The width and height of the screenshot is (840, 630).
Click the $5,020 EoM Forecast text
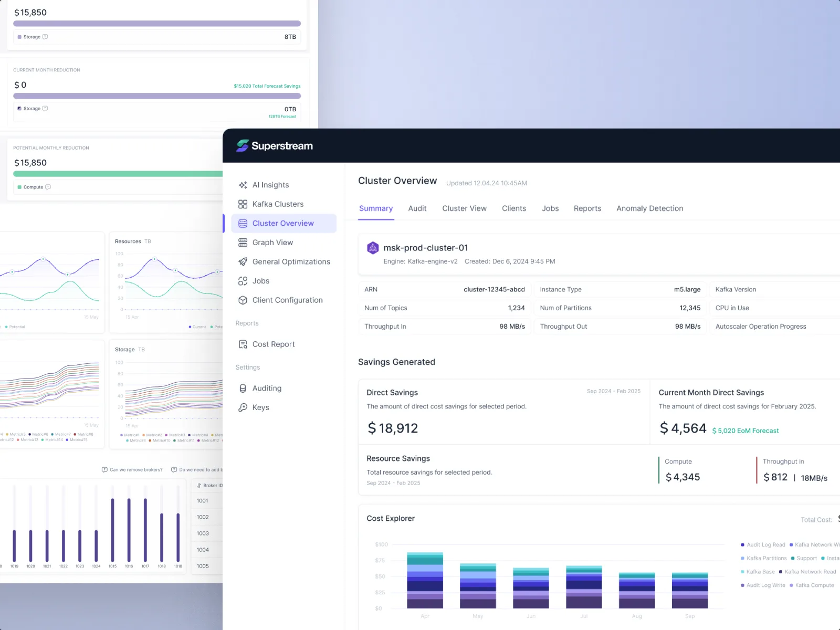tap(745, 431)
